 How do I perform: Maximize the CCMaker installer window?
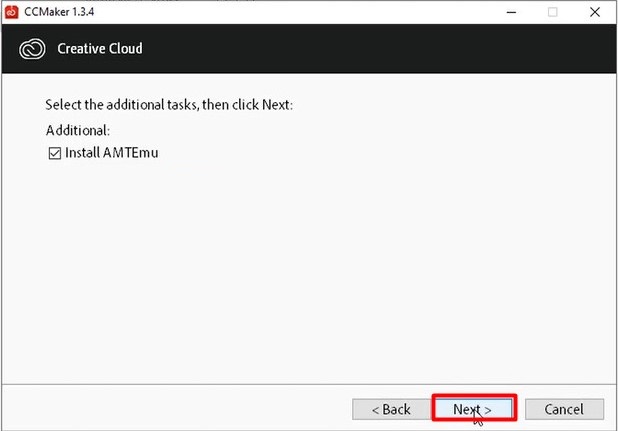[x=552, y=13]
